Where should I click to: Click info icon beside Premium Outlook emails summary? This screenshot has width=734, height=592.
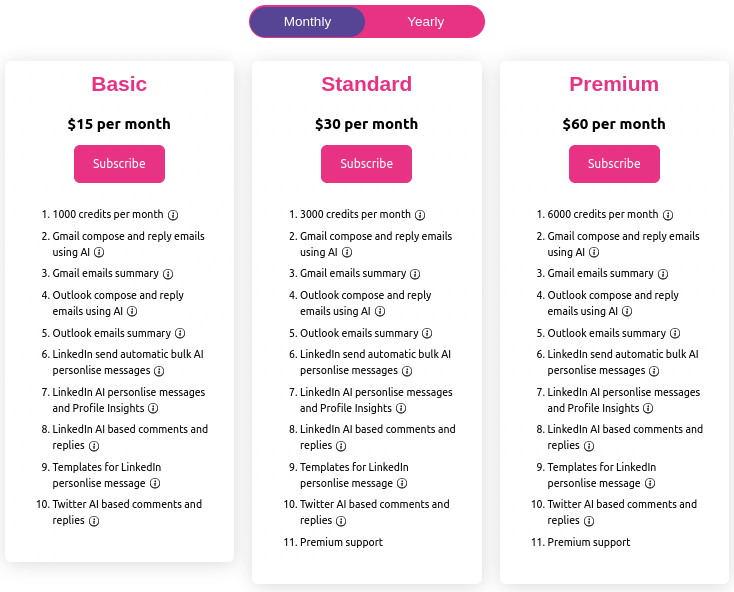675,334
